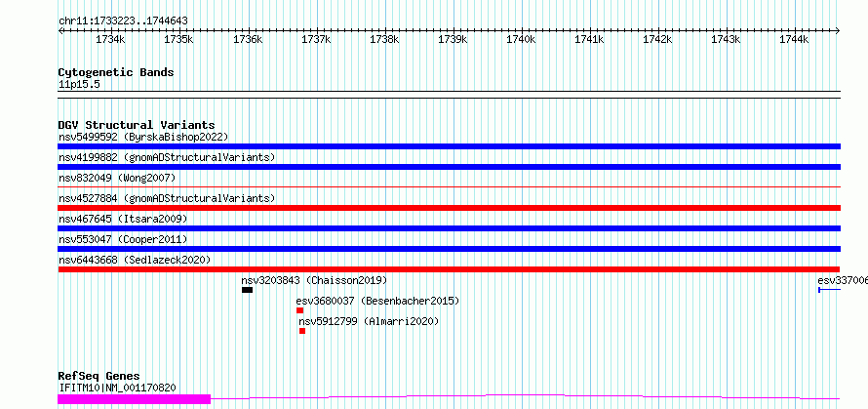Click the 1744k ruler tick label

795,39
